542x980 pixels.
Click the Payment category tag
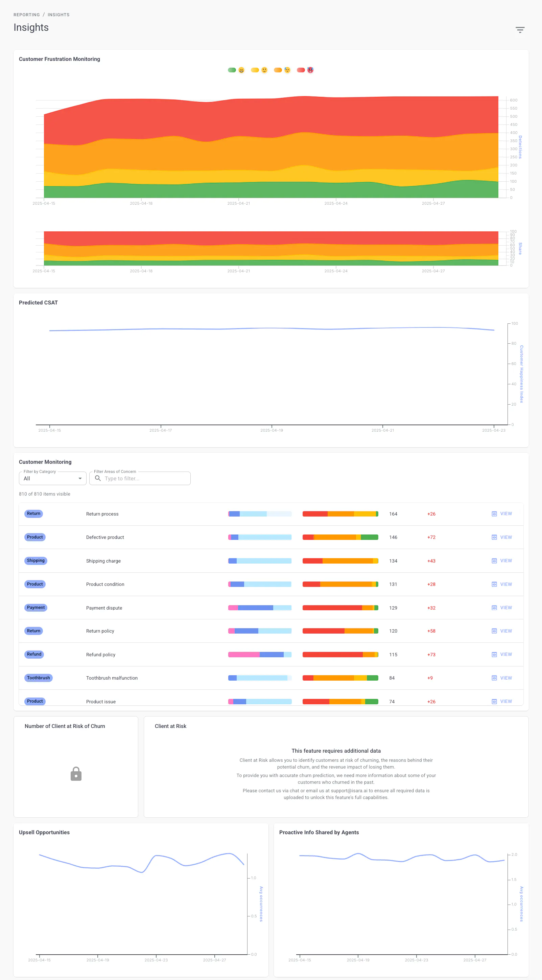(x=36, y=608)
